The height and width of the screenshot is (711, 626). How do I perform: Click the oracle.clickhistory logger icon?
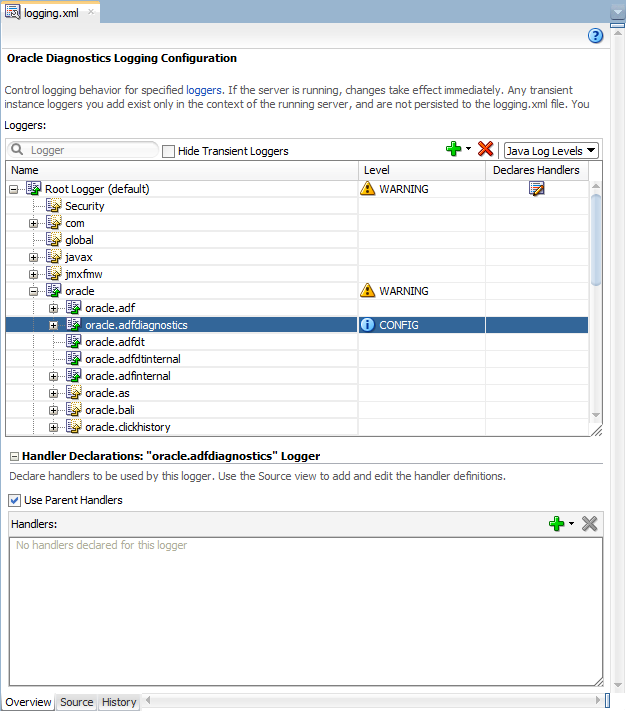coord(73,427)
